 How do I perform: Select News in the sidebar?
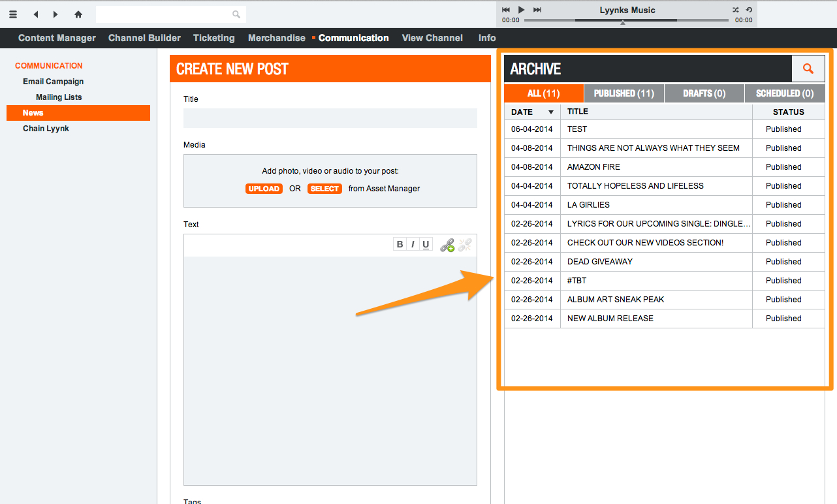click(78, 113)
